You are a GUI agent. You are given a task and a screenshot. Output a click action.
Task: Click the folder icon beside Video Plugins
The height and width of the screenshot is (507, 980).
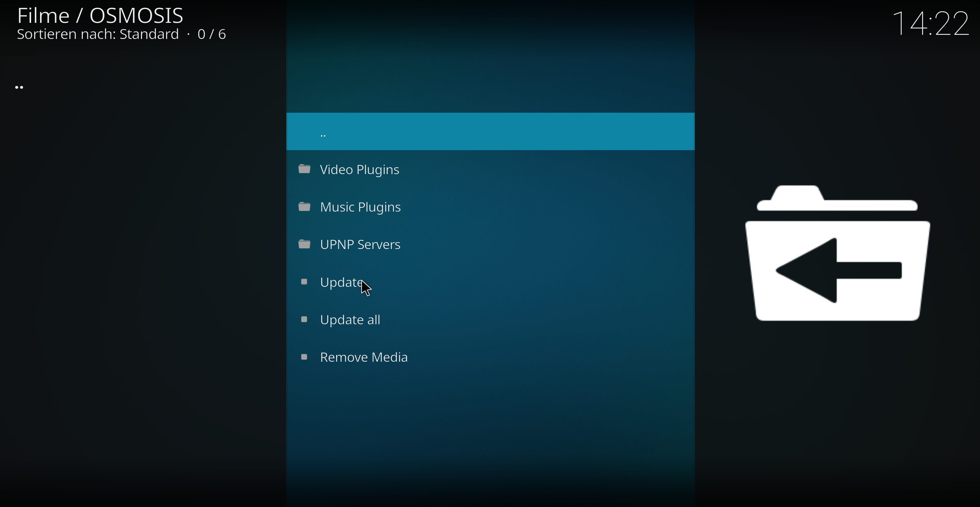tap(304, 169)
